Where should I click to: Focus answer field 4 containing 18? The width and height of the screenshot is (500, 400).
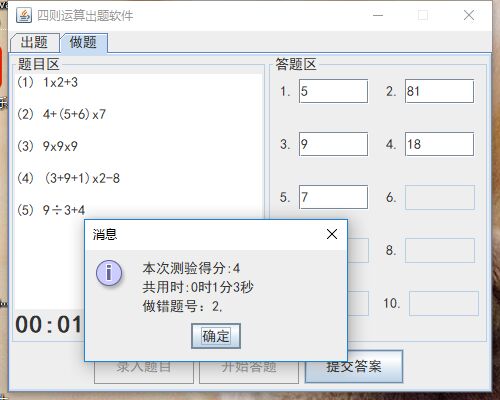(x=439, y=144)
